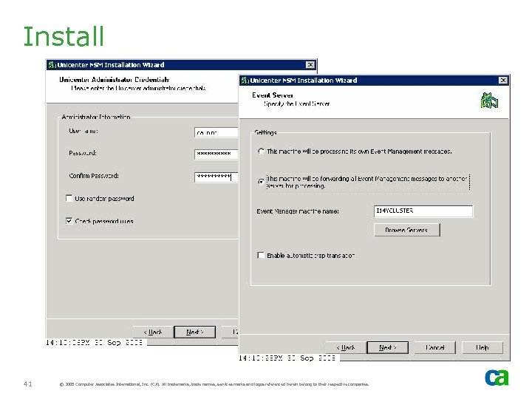Viewport: 532px width, 399px height.
Task: Close the Administrator Credentials wizard window
Action: tap(310, 65)
